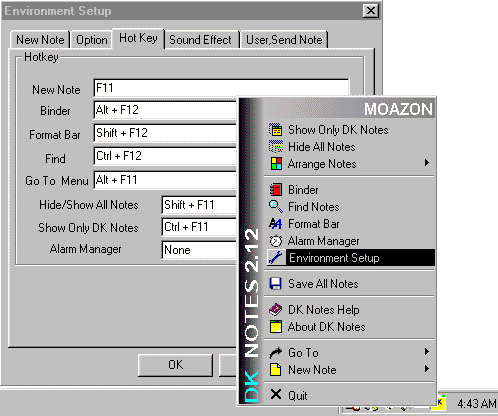Click the Save All Notes floppy icon

tap(276, 284)
